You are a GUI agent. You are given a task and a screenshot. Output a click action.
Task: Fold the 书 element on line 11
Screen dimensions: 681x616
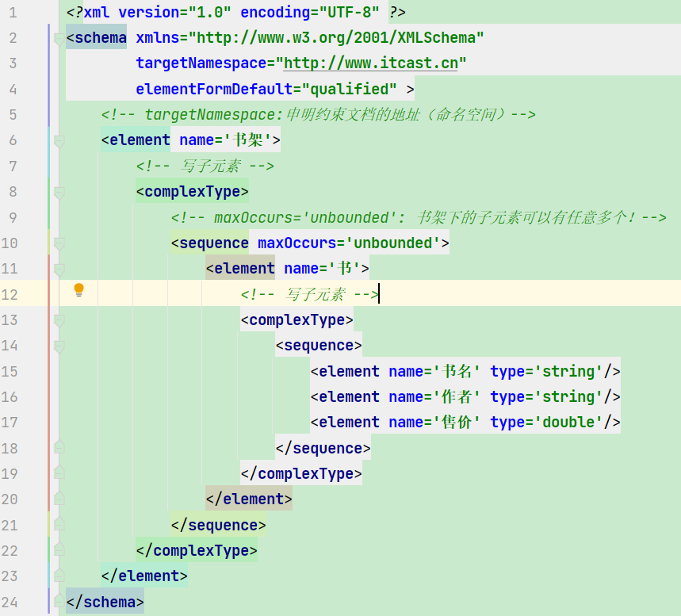coord(59,270)
